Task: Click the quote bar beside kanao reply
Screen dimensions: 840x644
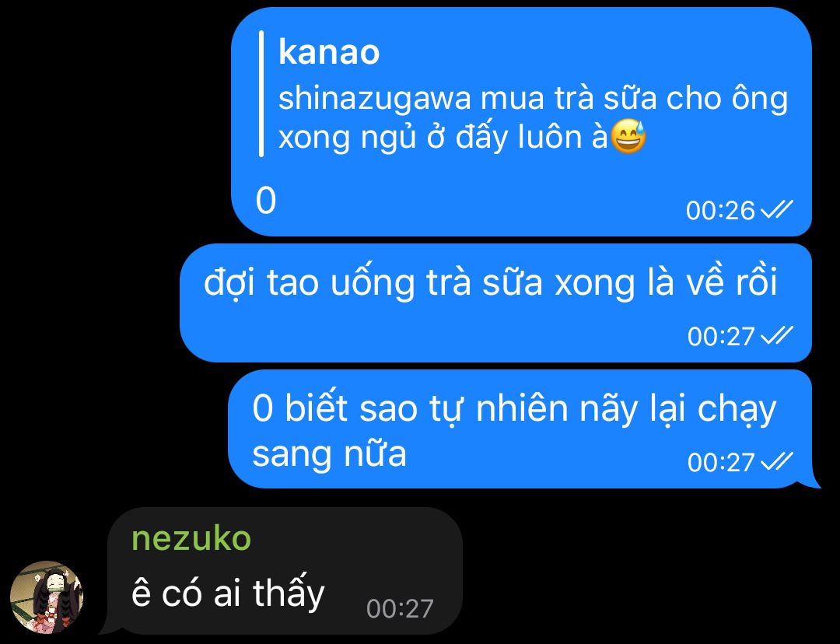Action: coord(261,94)
